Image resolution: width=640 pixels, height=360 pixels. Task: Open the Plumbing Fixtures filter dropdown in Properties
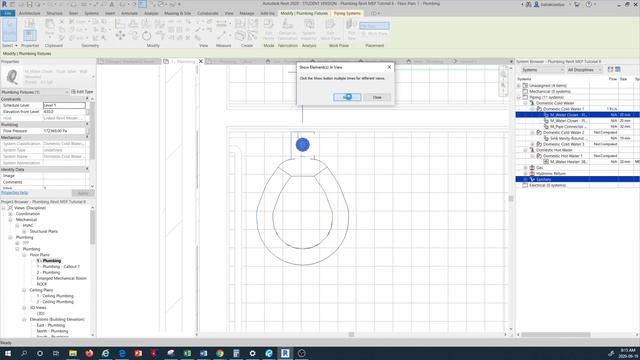pos(67,92)
